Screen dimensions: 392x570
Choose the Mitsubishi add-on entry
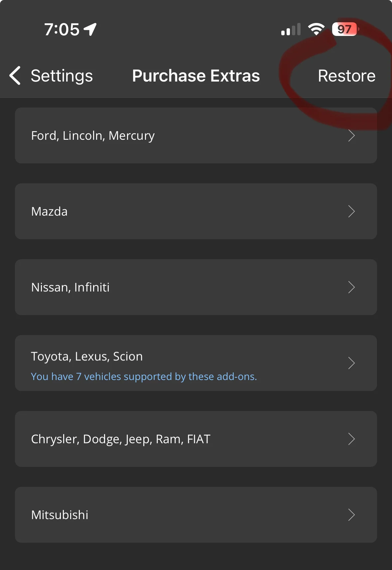196,515
